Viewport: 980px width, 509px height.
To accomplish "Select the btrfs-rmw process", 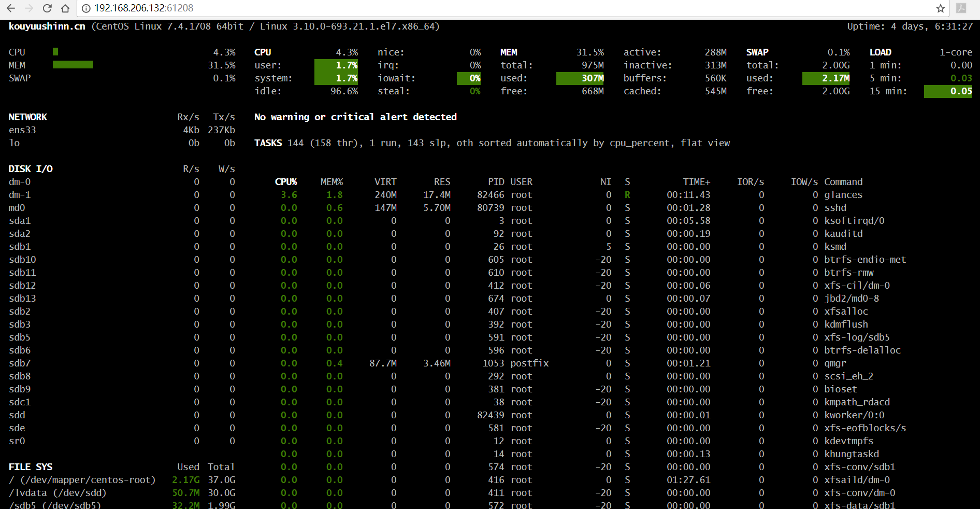I will tap(614, 273).
